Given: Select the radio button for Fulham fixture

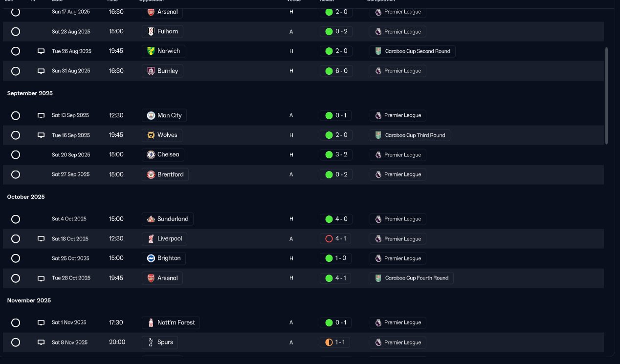Looking at the screenshot, I should click(16, 32).
